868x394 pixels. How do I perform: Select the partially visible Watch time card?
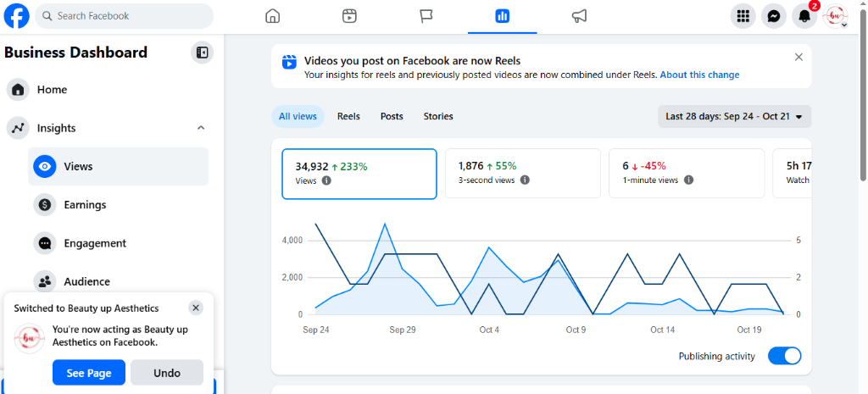point(793,173)
